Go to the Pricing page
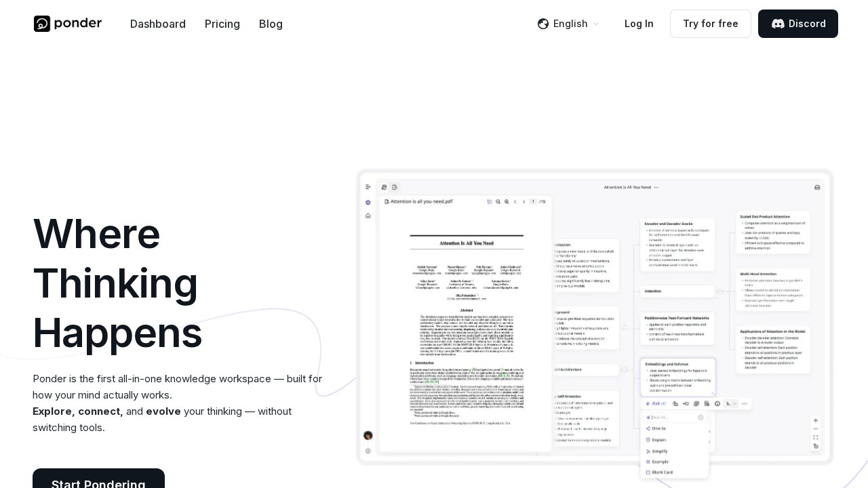This screenshot has height=488, width=868. pos(222,24)
